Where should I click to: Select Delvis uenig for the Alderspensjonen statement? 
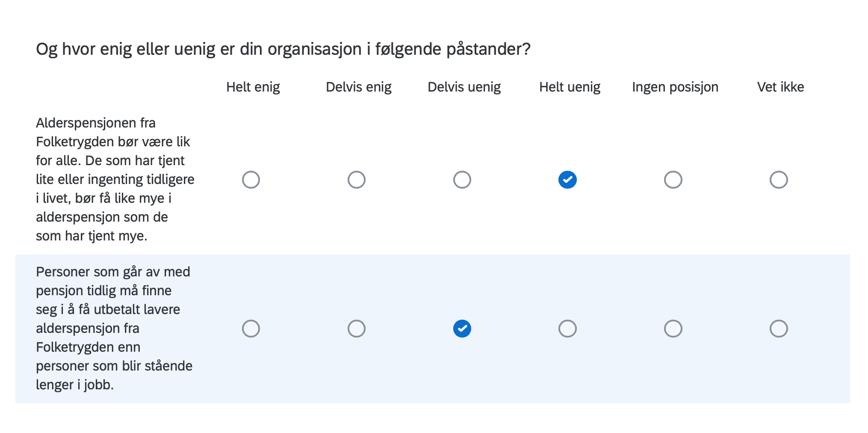point(462,180)
